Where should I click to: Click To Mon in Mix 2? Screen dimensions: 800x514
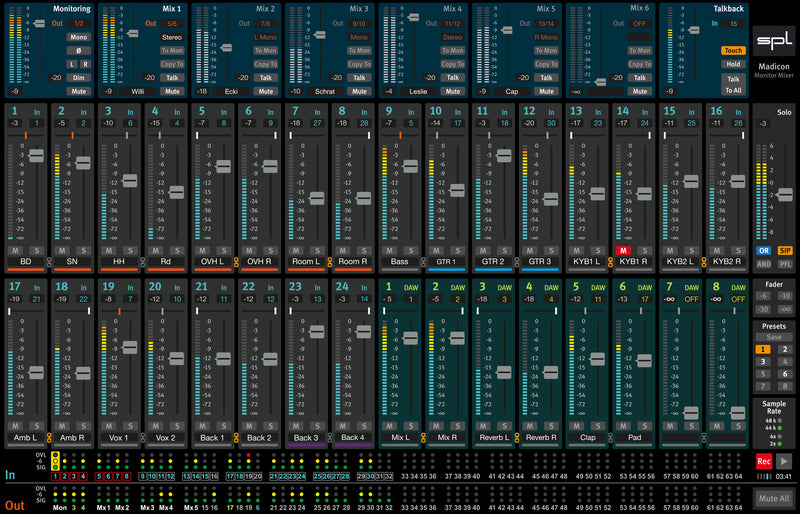click(266, 51)
